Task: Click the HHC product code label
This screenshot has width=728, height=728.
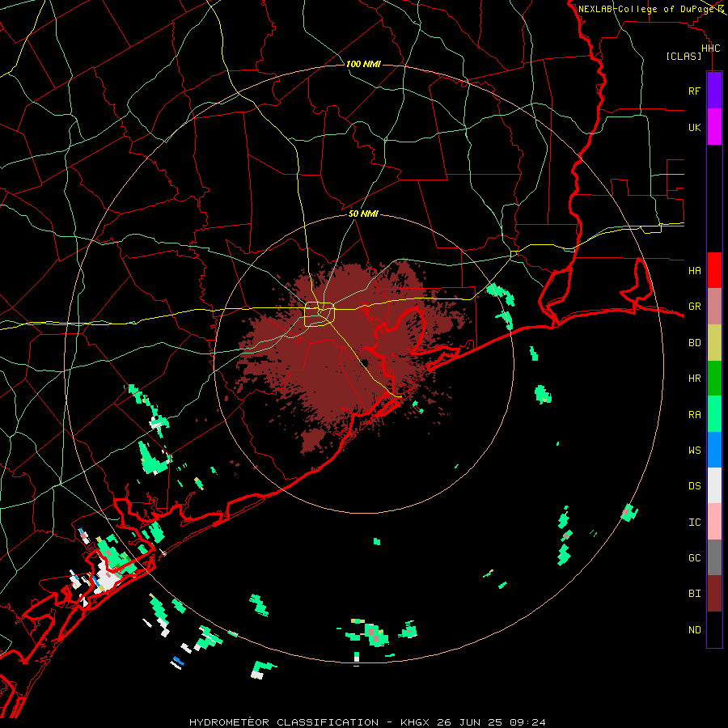Action: tap(710, 49)
